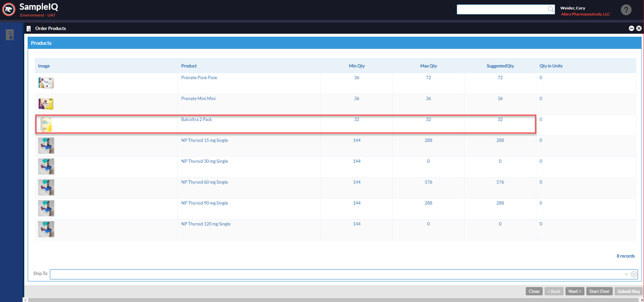
Task: Select NP Thyroid 15 mg Single
Action: 205,140
